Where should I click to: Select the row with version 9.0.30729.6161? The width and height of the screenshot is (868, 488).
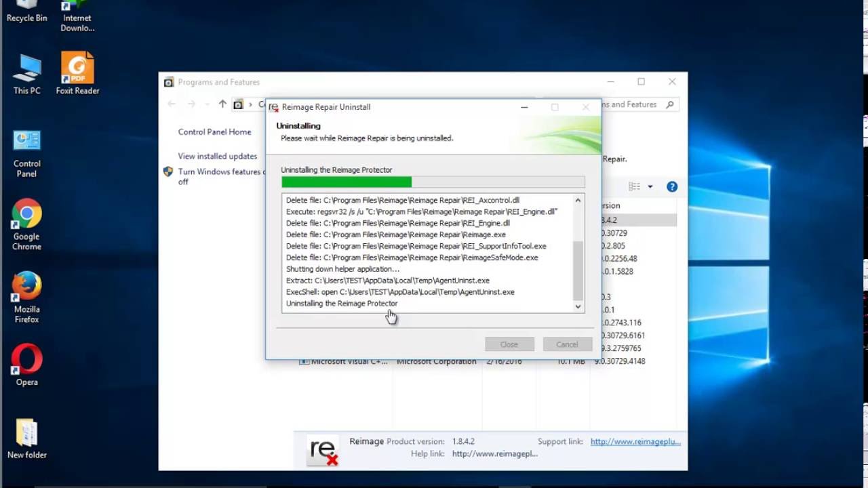(x=623, y=335)
